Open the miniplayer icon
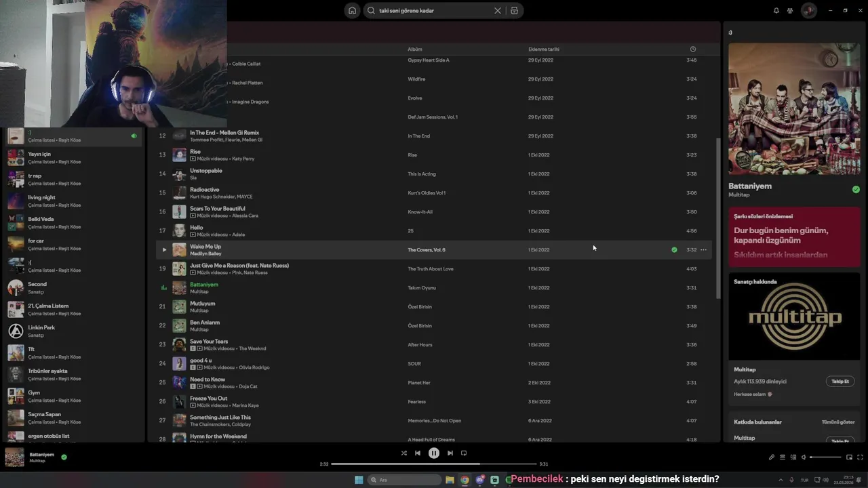Screen dimensions: 868x488 pos(849,457)
